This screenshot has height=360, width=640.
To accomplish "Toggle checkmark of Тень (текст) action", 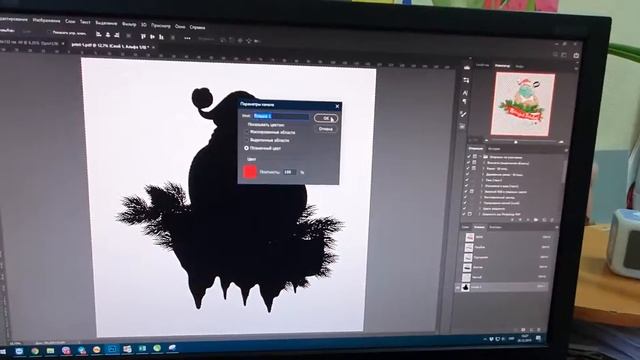I will [467, 180].
